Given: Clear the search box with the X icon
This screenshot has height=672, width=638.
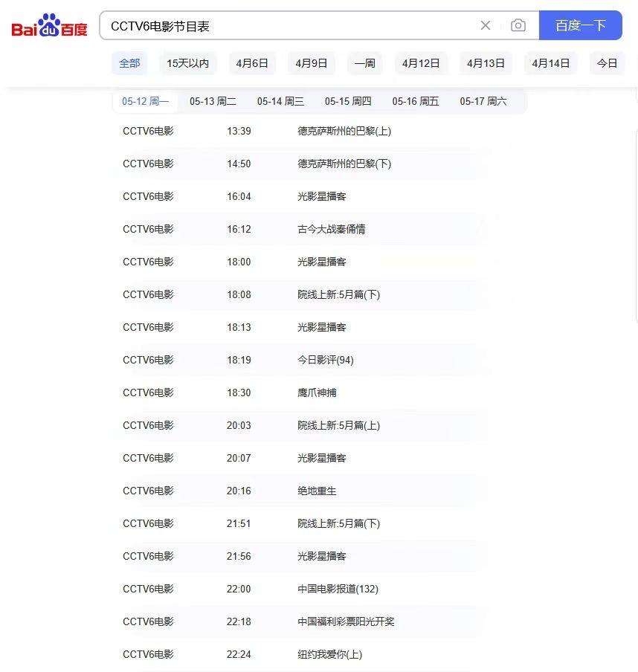Looking at the screenshot, I should coord(486,26).
